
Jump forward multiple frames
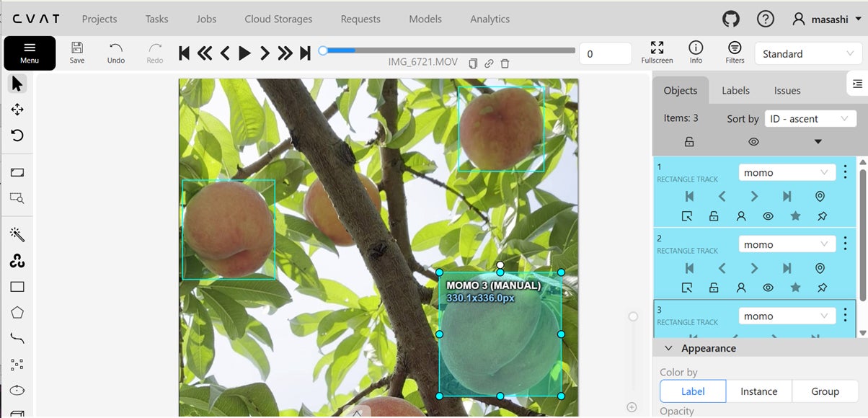(285, 53)
